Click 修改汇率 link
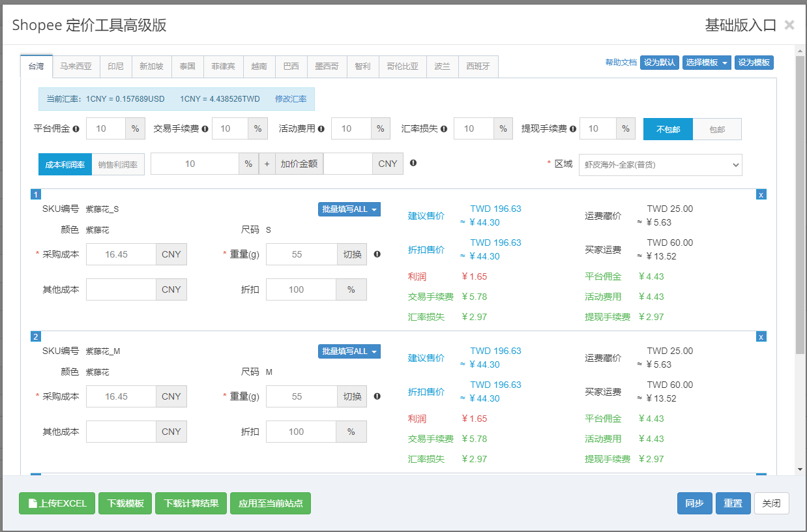This screenshot has height=532, width=807. pos(290,99)
